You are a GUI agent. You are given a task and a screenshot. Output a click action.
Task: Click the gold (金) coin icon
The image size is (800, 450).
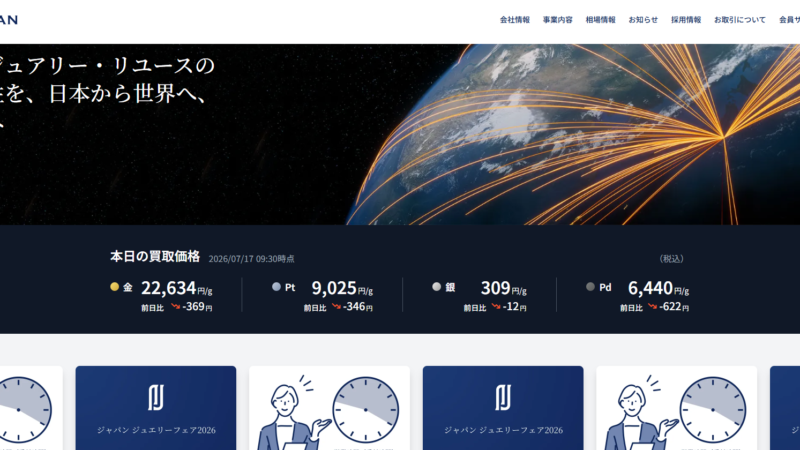click(x=114, y=287)
